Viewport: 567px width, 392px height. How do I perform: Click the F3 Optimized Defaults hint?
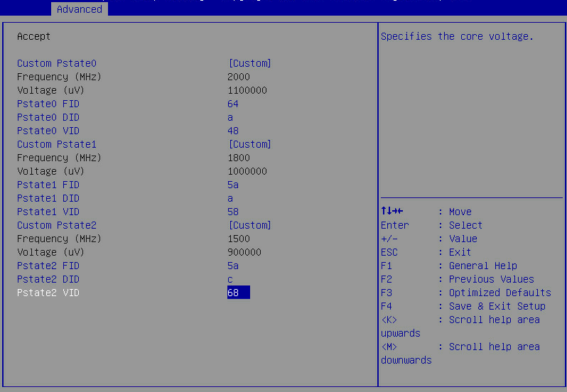[x=466, y=293]
